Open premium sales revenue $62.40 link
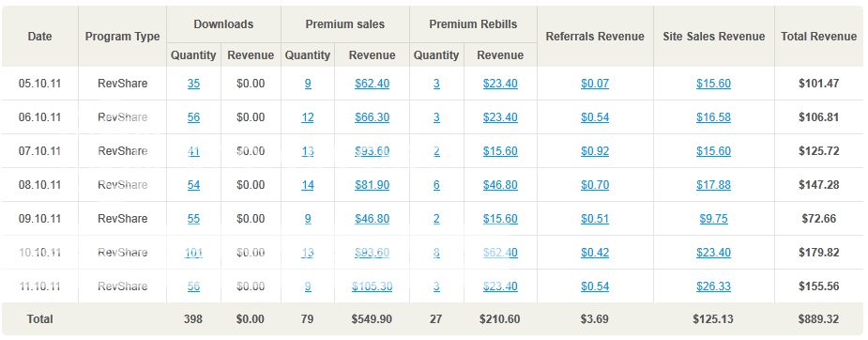Screen dimensions: 868x340 pyautogui.click(x=372, y=84)
